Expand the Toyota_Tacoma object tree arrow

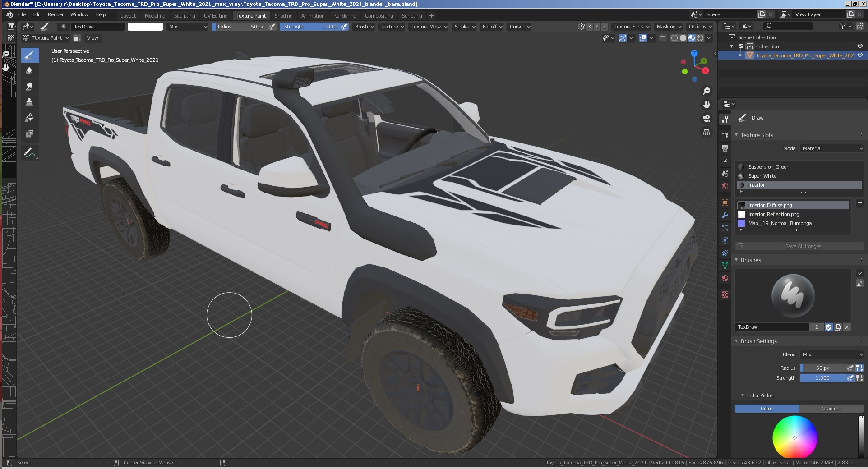(741, 55)
